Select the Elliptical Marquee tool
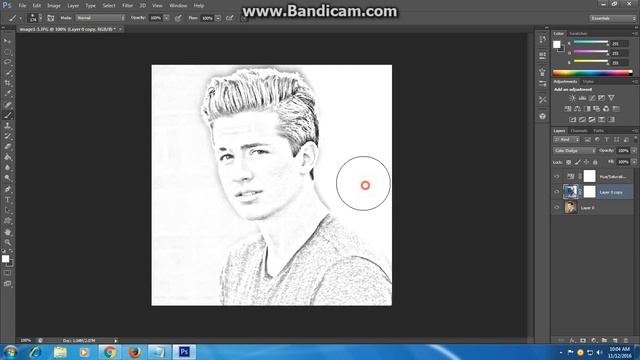This screenshot has width=640, height=360. (x=7, y=52)
